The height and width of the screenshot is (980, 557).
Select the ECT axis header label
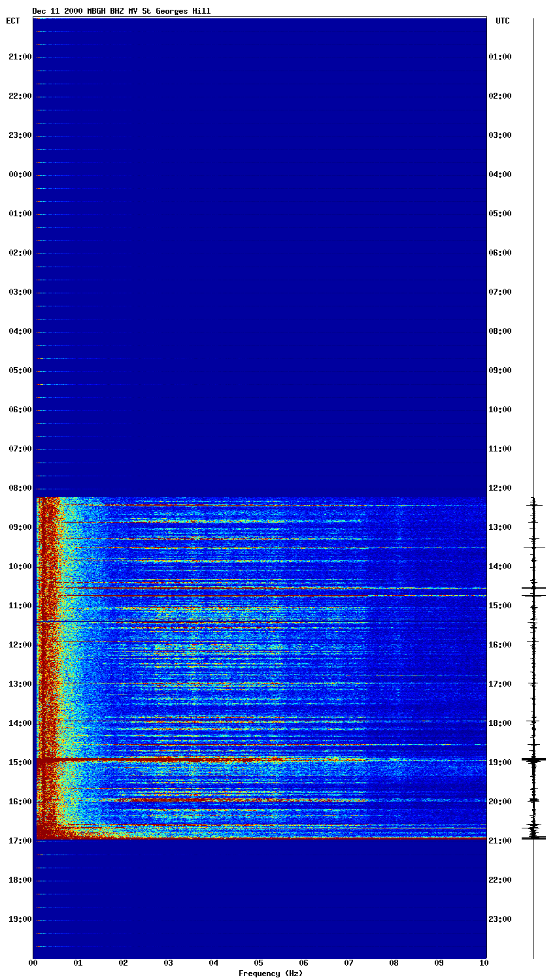click(13, 21)
